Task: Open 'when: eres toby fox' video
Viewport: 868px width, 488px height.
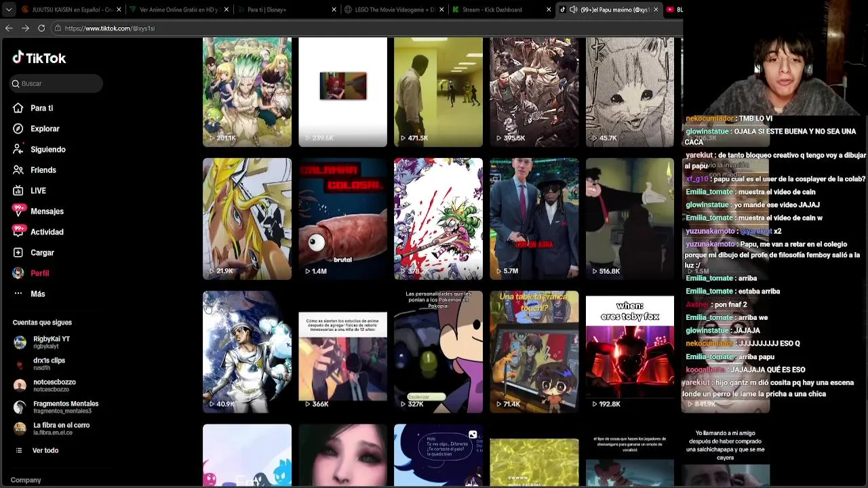Action: (x=630, y=352)
